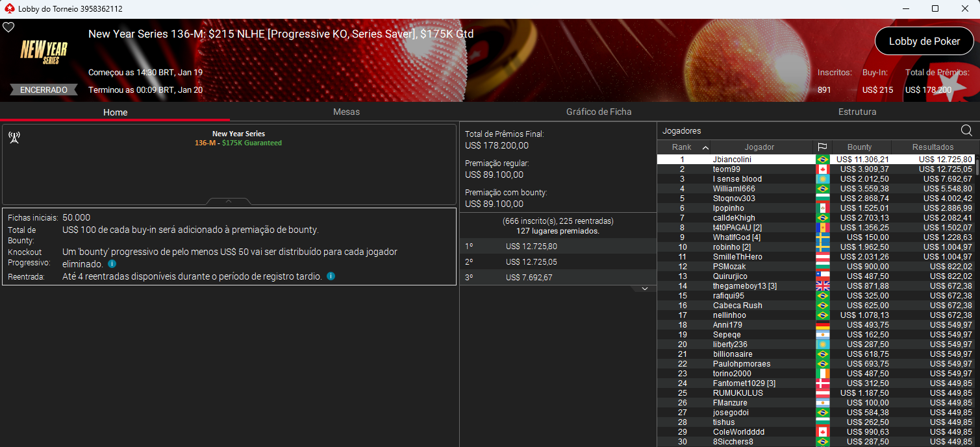Open the Gráfico de Ficha tab

[x=598, y=112]
